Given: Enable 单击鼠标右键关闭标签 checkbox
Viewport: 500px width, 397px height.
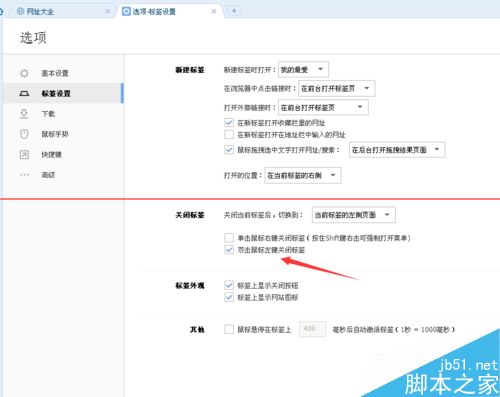Looking at the screenshot, I should (x=229, y=238).
